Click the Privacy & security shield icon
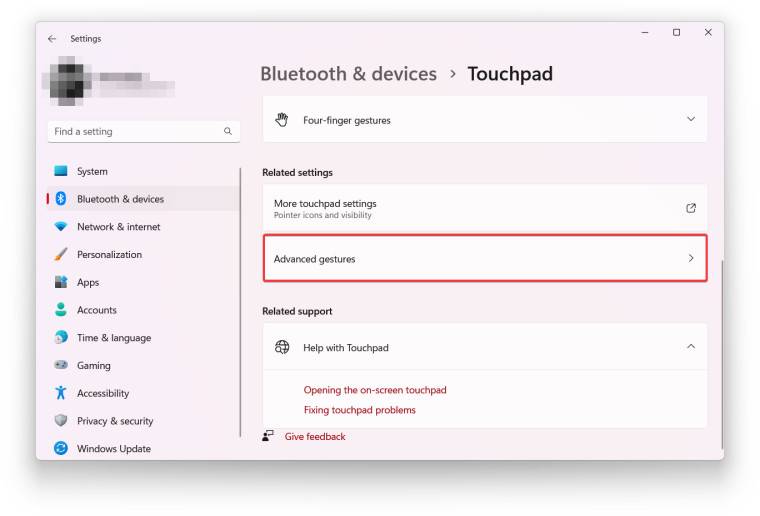 61,421
